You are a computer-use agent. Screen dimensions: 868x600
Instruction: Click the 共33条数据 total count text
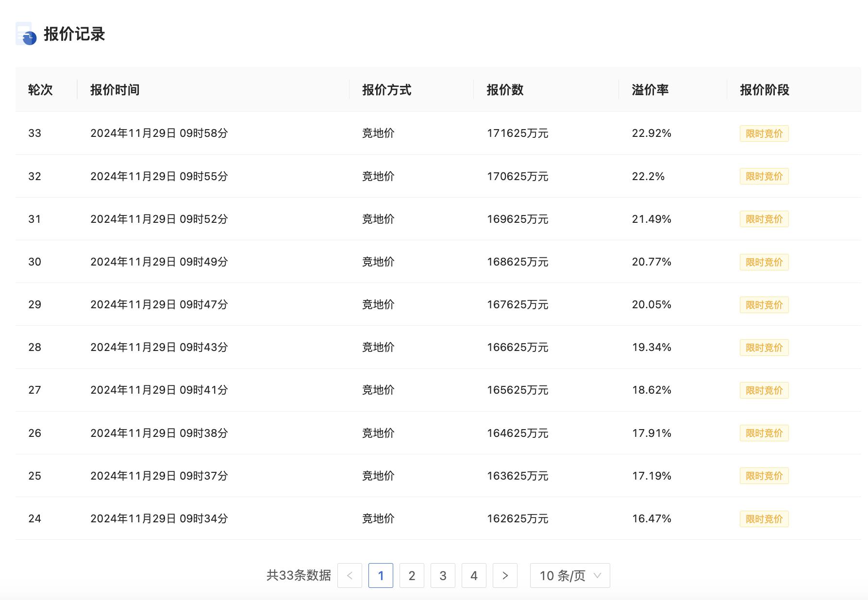click(299, 575)
